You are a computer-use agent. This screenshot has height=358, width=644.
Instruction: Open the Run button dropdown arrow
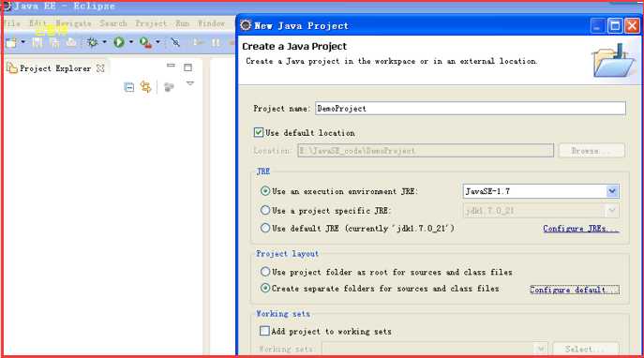(x=131, y=42)
